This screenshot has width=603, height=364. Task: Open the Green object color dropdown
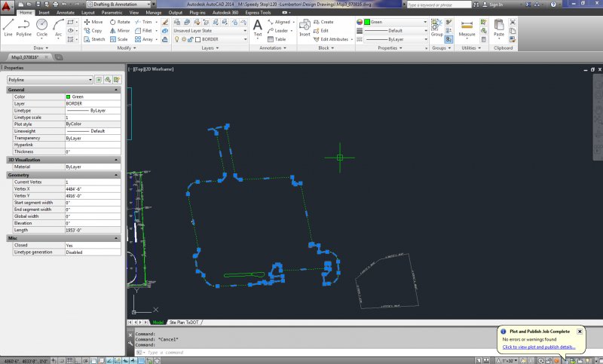tap(395, 22)
